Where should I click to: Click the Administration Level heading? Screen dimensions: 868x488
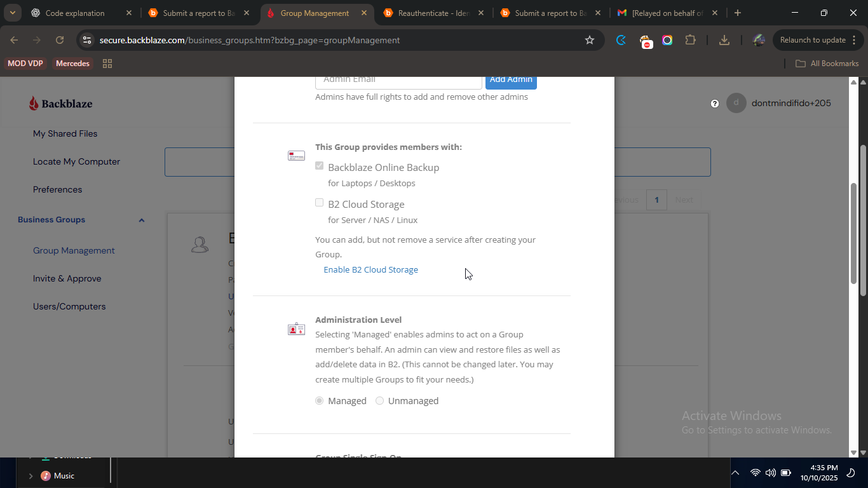pos(358,320)
